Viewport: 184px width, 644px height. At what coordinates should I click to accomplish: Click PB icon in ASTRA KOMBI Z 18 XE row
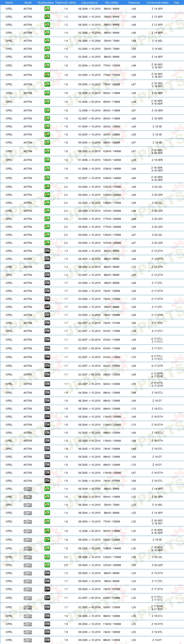click(47, 539)
